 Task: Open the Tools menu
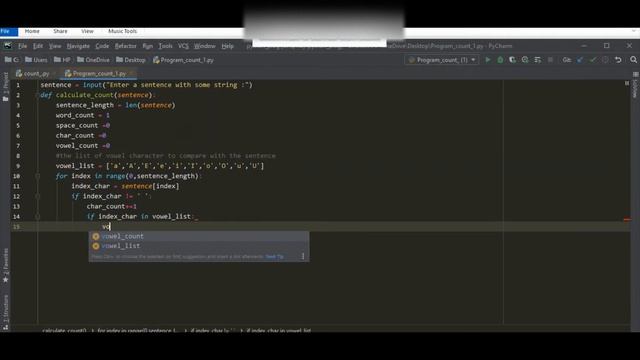(x=165, y=46)
